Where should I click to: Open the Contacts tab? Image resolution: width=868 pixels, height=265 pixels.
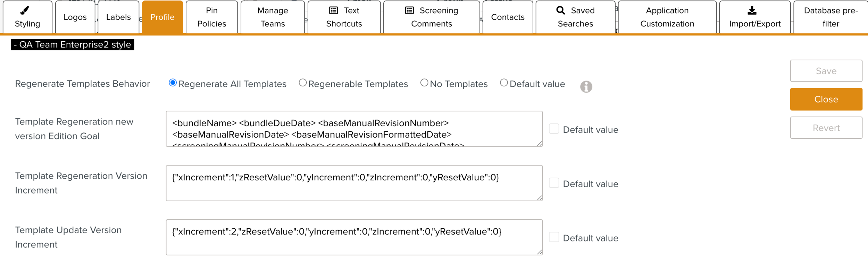508,17
